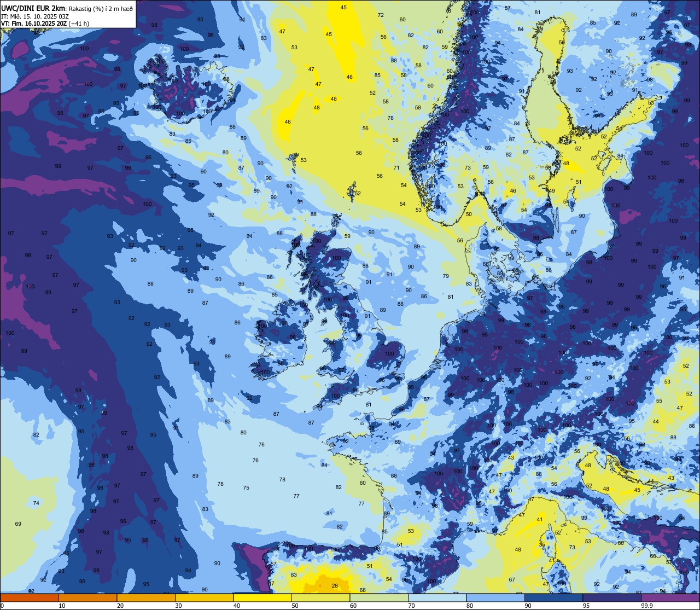Screen dimensions: 700x610
Task: Select the 10–20 orange legend color band
Action: coord(87,597)
